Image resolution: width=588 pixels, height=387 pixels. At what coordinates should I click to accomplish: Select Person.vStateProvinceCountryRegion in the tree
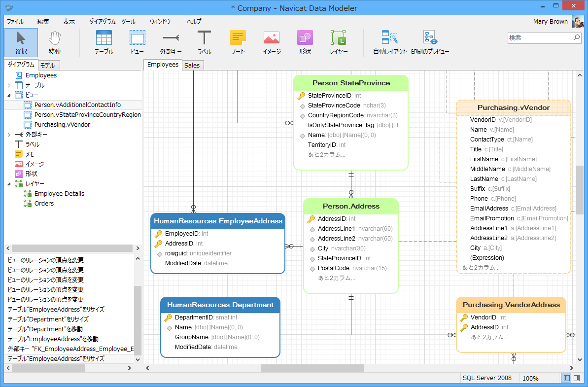87,115
